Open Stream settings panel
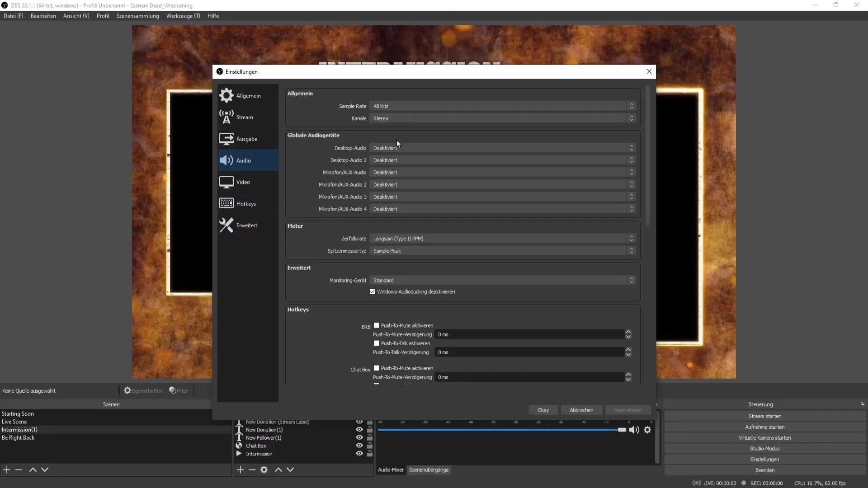The height and width of the screenshot is (488, 868). point(245,117)
